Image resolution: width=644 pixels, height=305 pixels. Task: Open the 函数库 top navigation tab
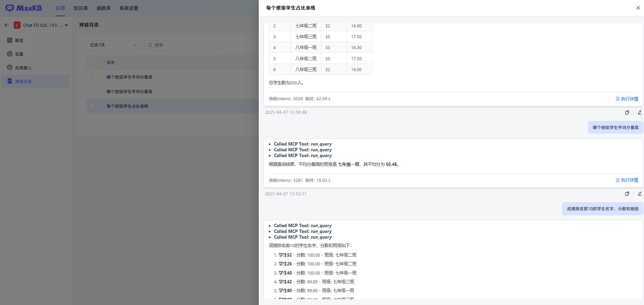point(103,8)
